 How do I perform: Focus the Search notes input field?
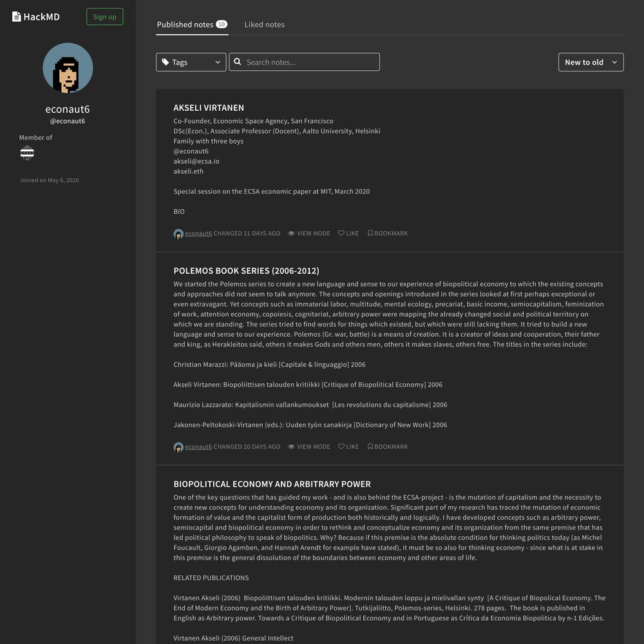tap(305, 62)
